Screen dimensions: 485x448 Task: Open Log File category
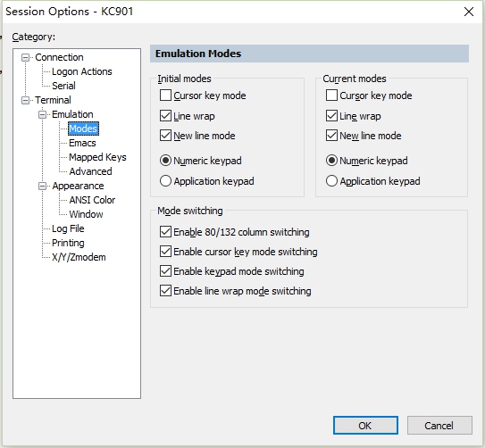[68, 228]
